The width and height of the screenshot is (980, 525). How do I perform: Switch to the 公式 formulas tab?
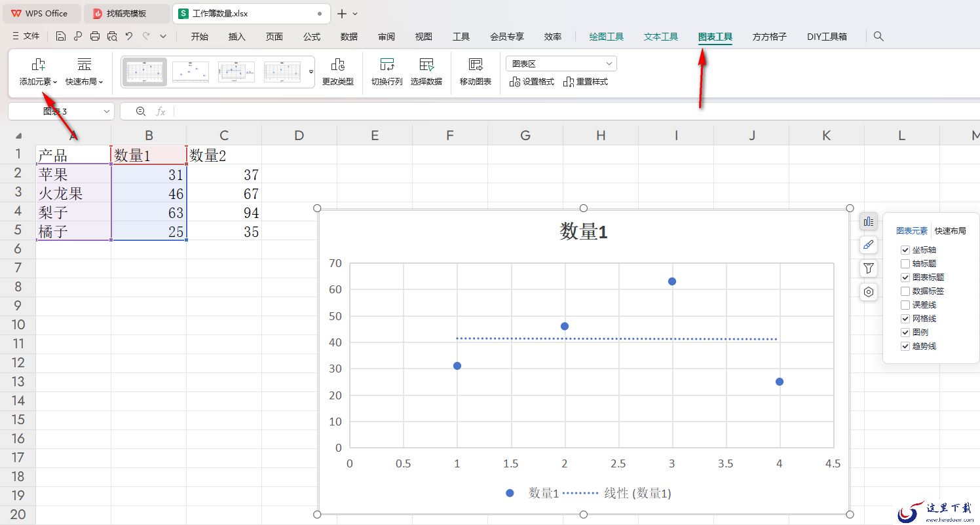[312, 37]
